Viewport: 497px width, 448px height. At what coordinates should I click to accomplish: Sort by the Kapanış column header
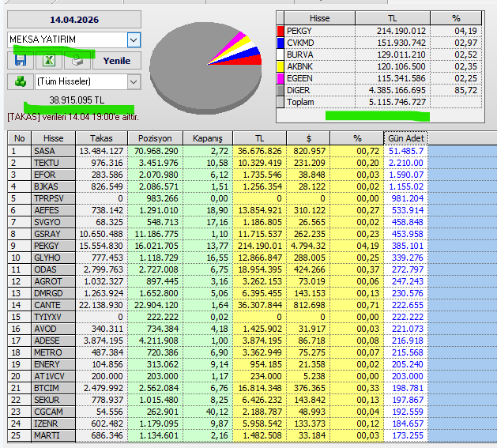[208, 138]
